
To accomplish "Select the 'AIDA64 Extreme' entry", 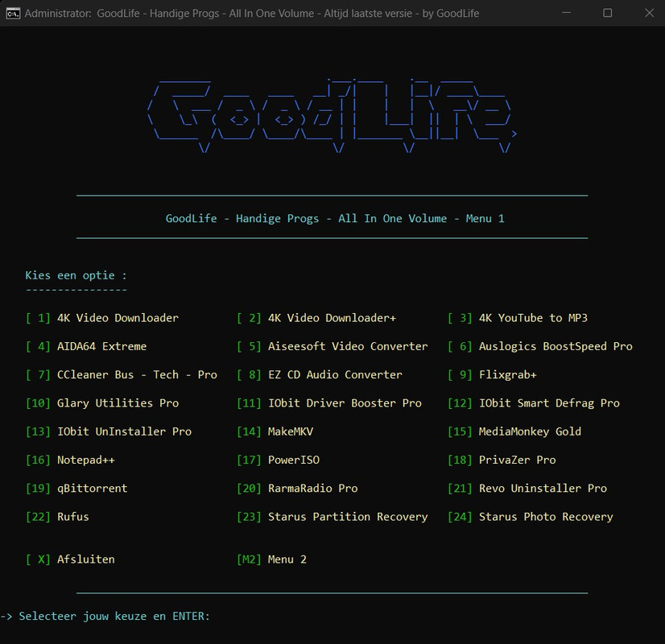I will point(86,346).
